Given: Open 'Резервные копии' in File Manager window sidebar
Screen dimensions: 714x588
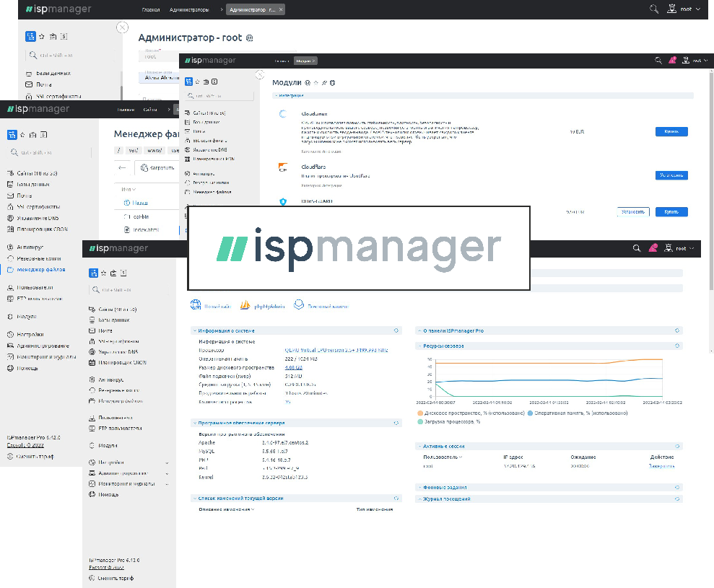Looking at the screenshot, I should tap(34, 258).
